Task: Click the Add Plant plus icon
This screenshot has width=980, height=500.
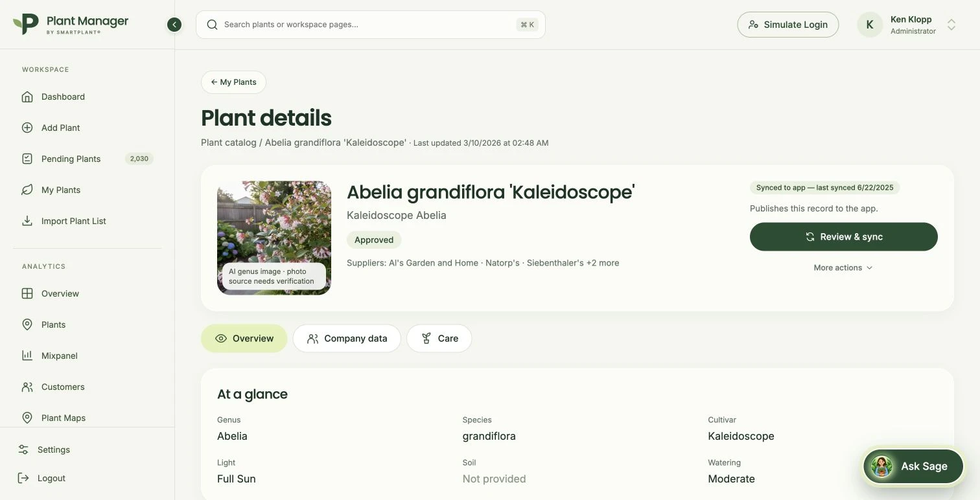Action: point(27,128)
